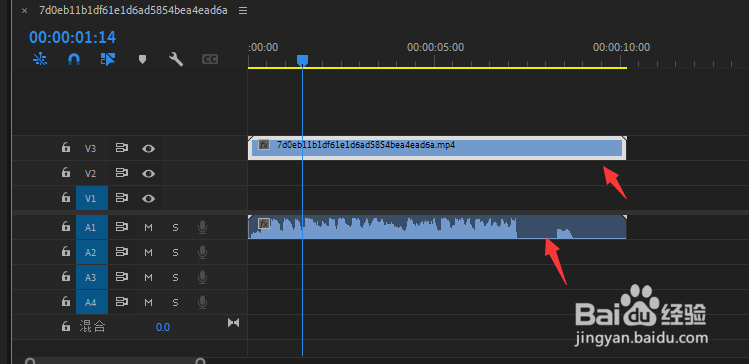Target the V2 video track
749x364 pixels.
point(91,173)
